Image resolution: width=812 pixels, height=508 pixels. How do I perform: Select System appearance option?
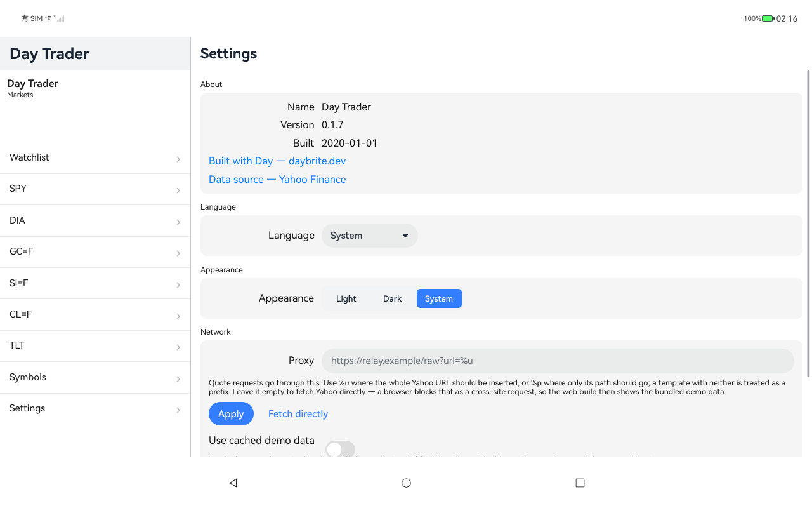tap(439, 298)
